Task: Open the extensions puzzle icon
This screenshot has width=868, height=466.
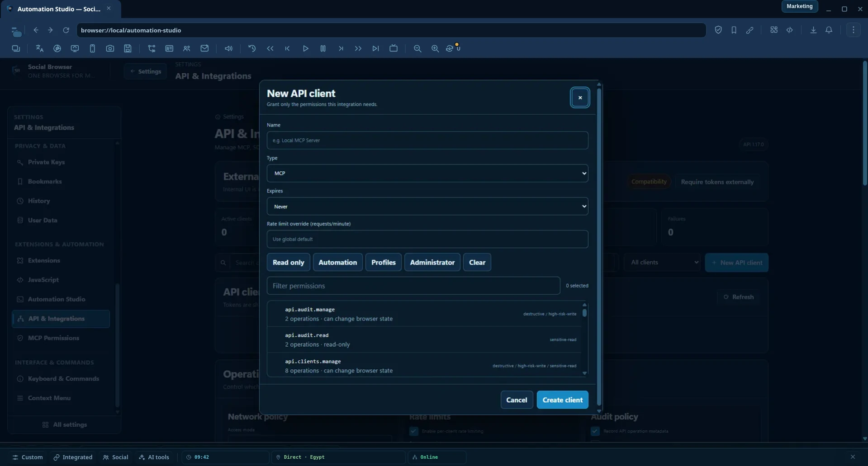Action: [774, 30]
